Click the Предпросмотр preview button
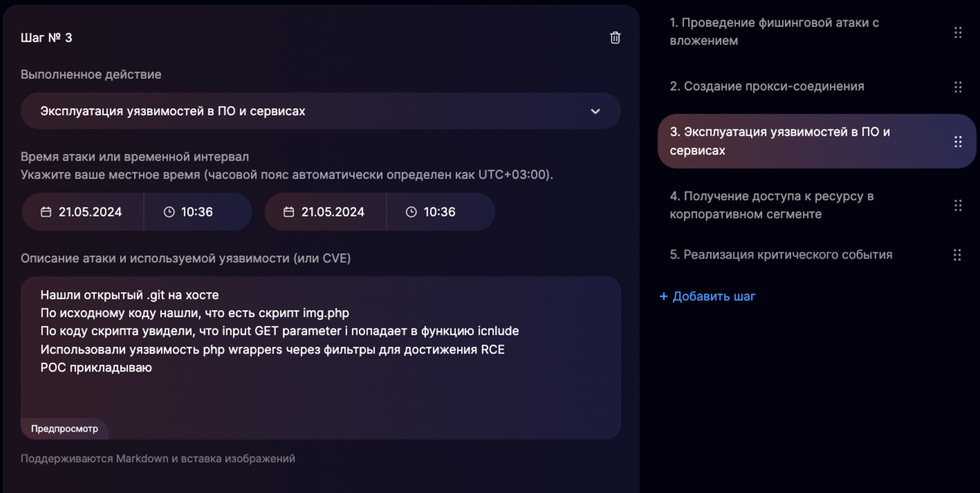 (64, 429)
